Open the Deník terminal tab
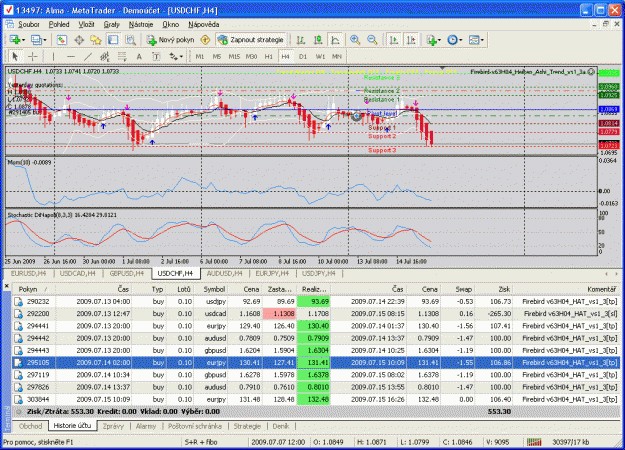 pos(281,426)
